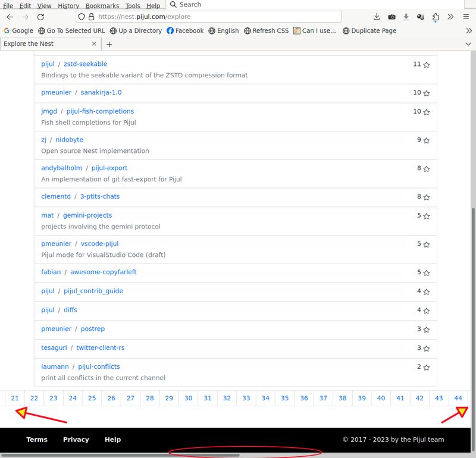This screenshot has height=458, width=476.
Task: Open the extensions puzzle icon
Action: click(x=436, y=17)
